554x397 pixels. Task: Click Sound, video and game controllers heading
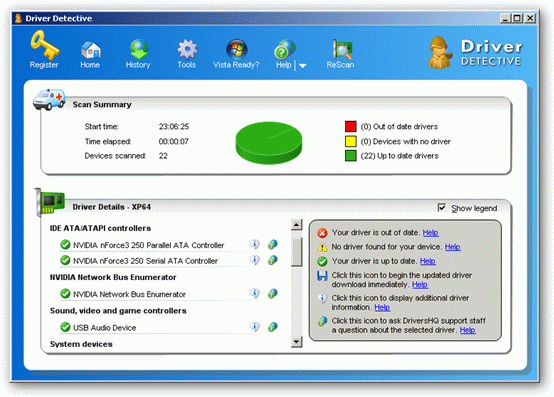pos(118,311)
